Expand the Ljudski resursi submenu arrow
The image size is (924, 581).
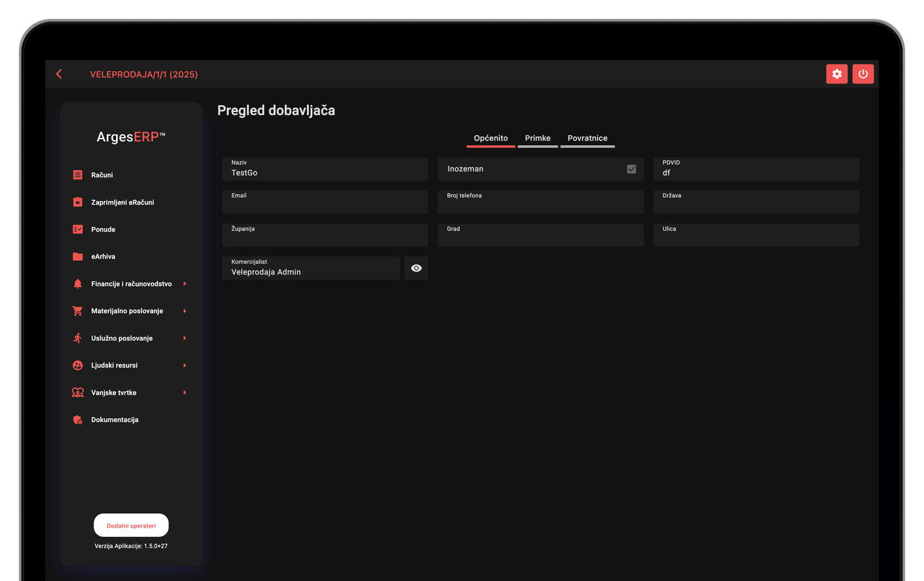point(185,365)
